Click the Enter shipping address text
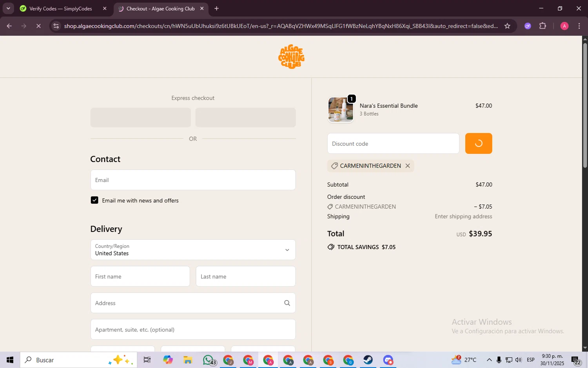Image resolution: width=588 pixels, height=368 pixels. (463, 216)
